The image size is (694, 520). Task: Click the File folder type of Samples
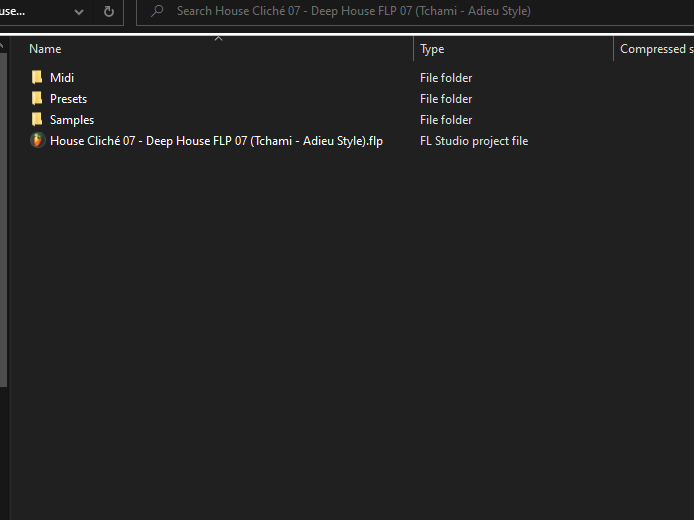coord(446,120)
